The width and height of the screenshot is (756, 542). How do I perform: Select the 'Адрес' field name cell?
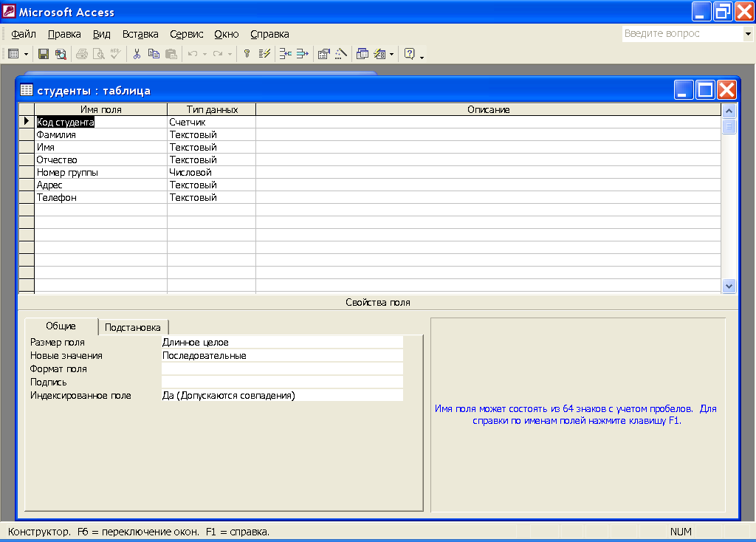pos(100,185)
